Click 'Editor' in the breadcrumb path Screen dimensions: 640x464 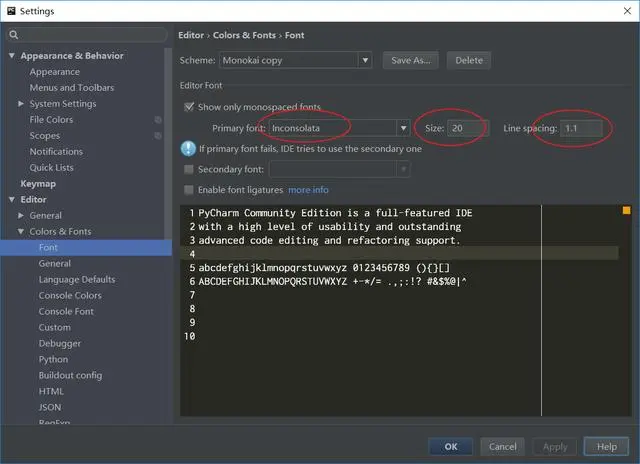tap(191, 35)
